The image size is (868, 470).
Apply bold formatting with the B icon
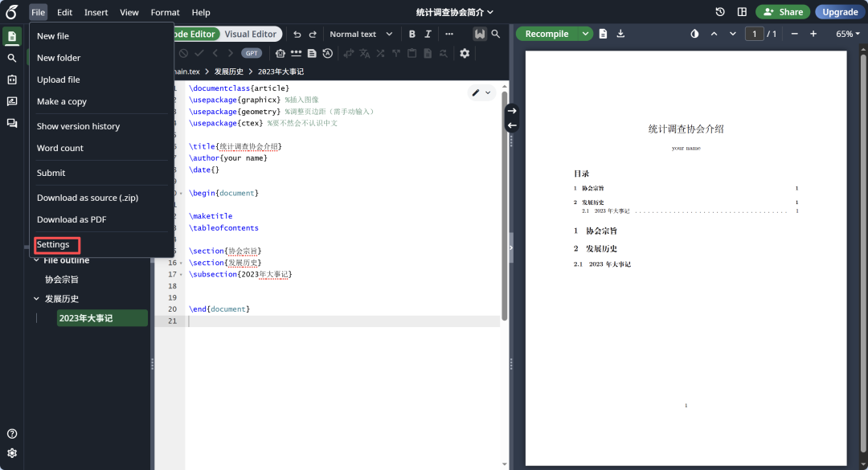[x=412, y=34]
